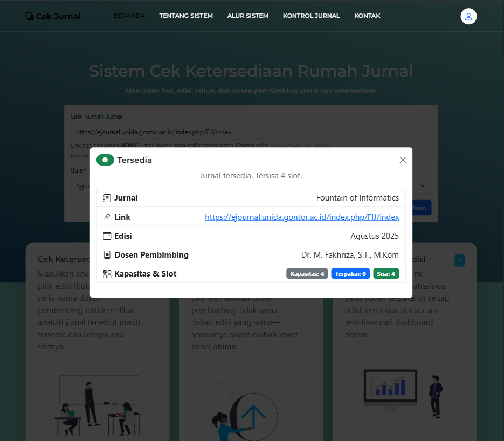Image resolution: width=504 pixels, height=441 pixels.
Task: Click the person badge icon beside Dosen Pembimbing
Action: pos(107,255)
